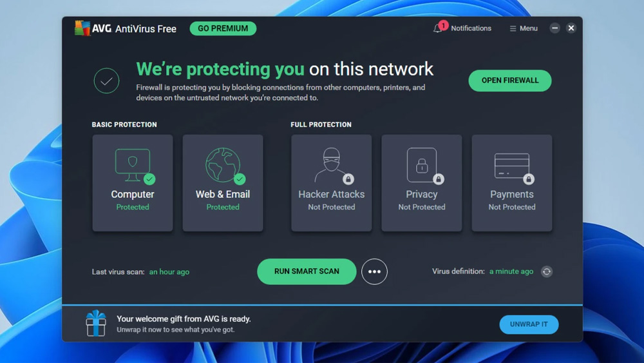The height and width of the screenshot is (363, 644).
Task: Expand more scan options with three dots
Action: tap(374, 271)
